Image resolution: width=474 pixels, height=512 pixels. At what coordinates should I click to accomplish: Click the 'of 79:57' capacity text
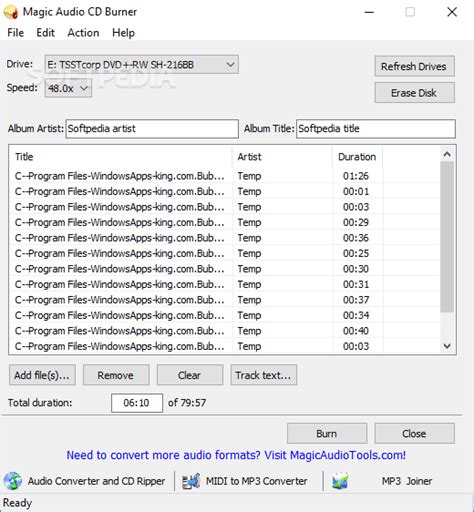click(187, 403)
